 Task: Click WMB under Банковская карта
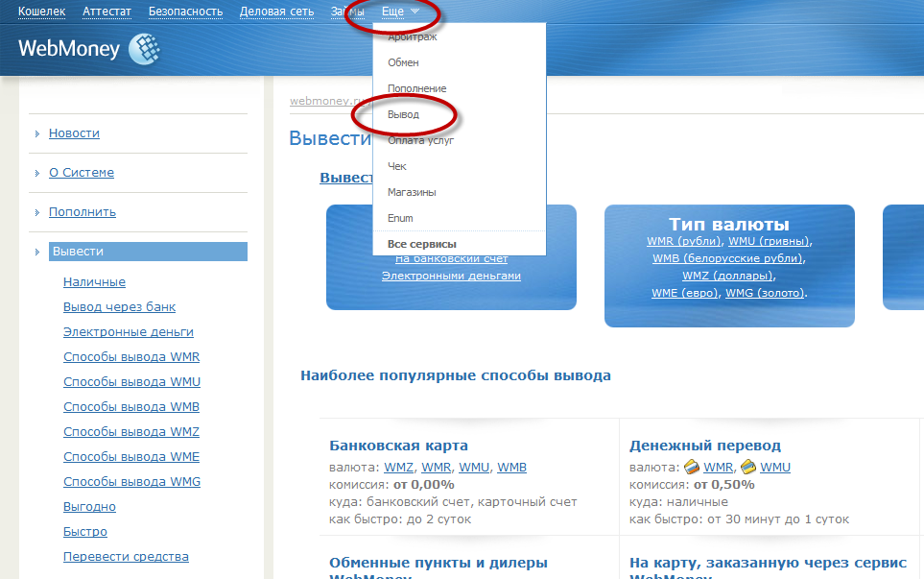tap(512, 468)
